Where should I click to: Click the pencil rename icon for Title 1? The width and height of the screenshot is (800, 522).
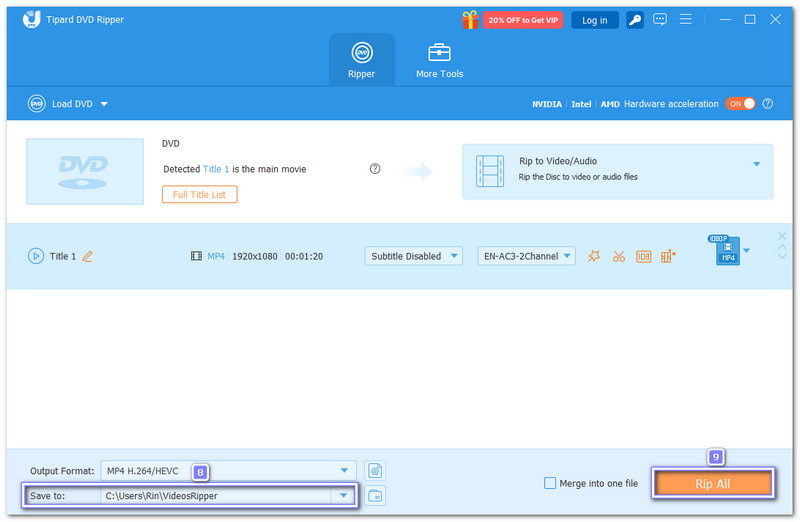(87, 256)
